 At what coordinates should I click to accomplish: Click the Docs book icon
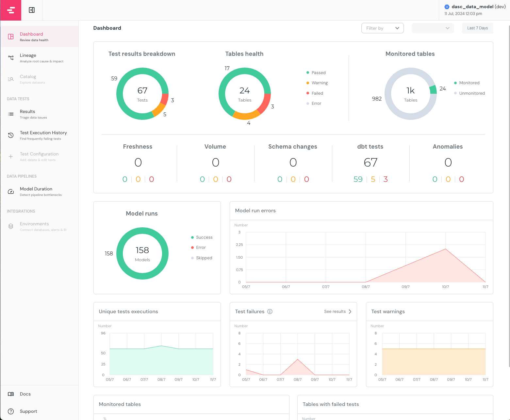click(11, 394)
